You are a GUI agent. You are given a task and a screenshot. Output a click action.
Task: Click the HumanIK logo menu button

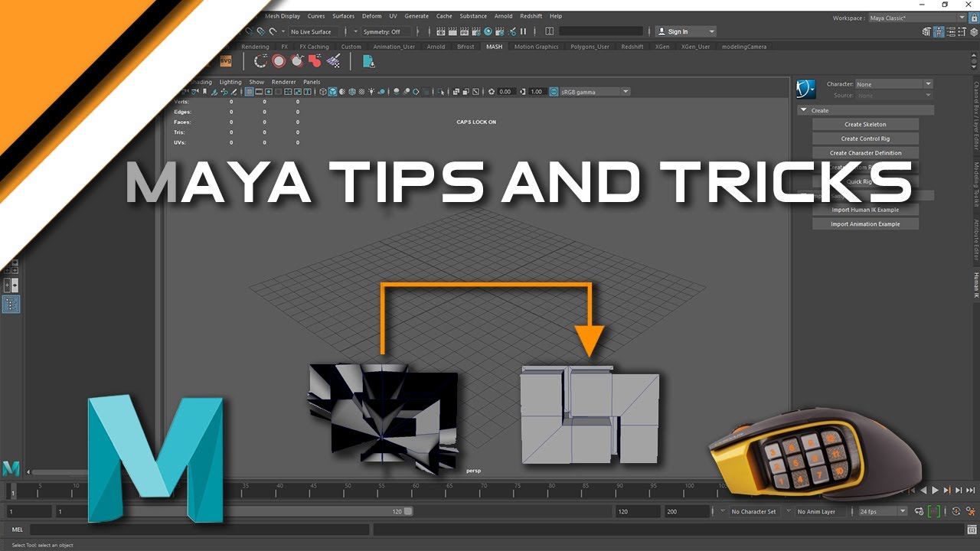[x=806, y=90]
